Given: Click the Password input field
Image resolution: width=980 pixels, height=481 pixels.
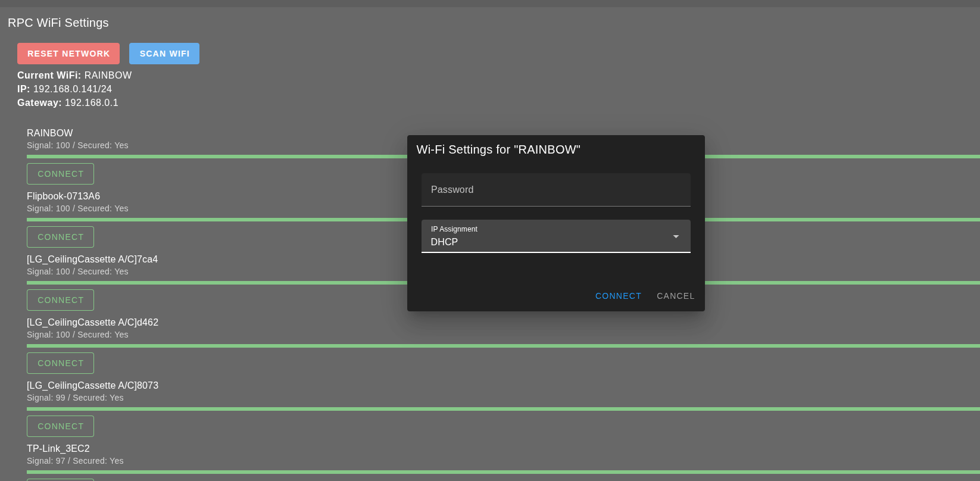Looking at the screenshot, I should [556, 190].
